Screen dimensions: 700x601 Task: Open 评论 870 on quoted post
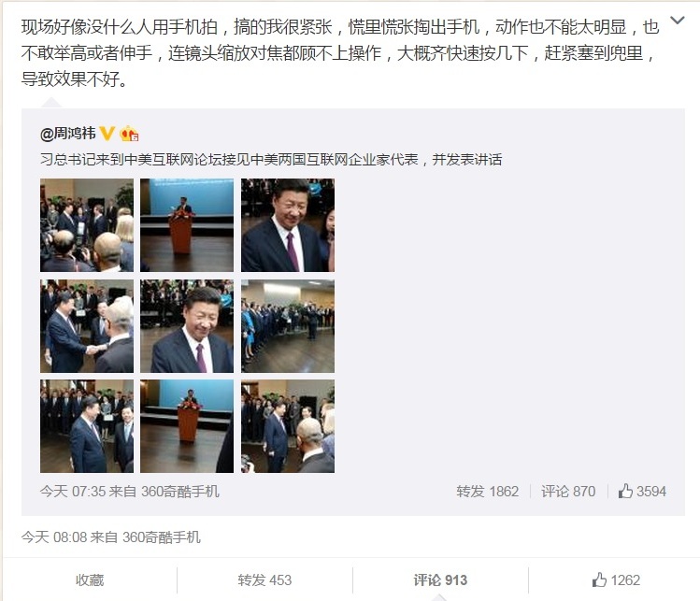coord(568,491)
